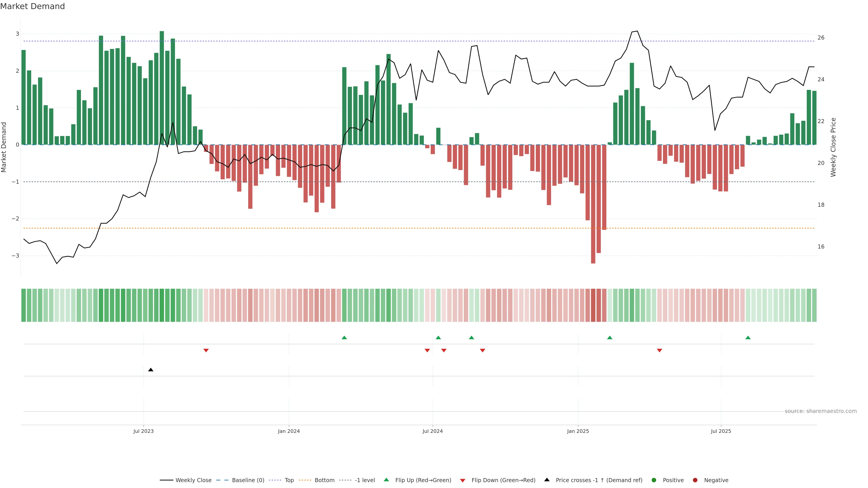Image resolution: width=868 pixels, height=488 pixels.
Task: Click the black Price crosses legend triangle
Action: [547, 480]
